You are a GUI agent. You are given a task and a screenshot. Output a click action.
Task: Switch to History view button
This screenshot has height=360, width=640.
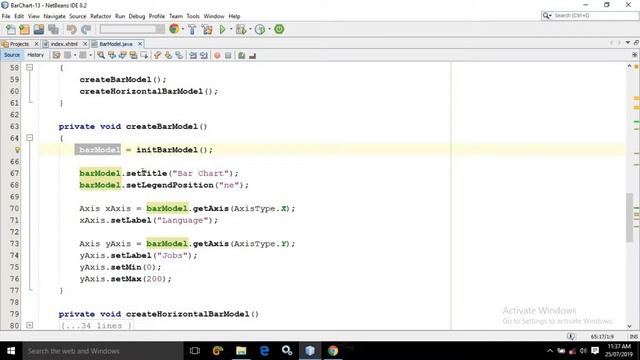(36, 55)
